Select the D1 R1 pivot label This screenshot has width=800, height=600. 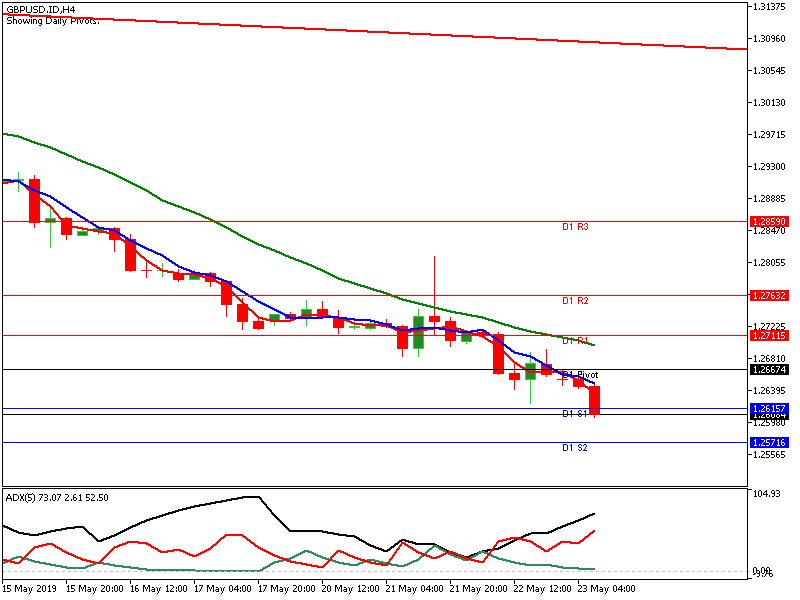point(574,341)
